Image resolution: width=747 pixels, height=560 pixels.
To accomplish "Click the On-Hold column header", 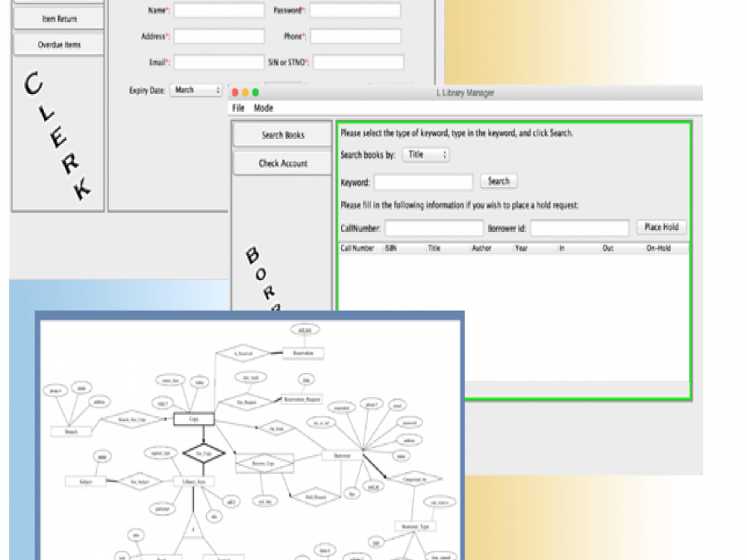I will point(658,248).
